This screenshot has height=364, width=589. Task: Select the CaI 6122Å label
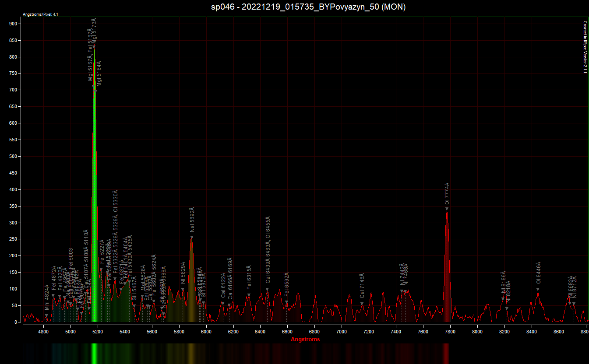pyautogui.click(x=223, y=286)
